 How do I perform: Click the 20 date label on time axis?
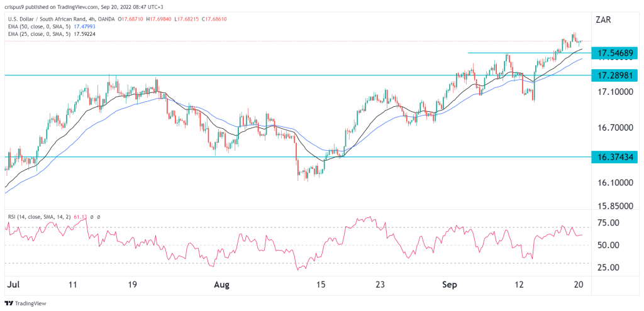(x=579, y=284)
